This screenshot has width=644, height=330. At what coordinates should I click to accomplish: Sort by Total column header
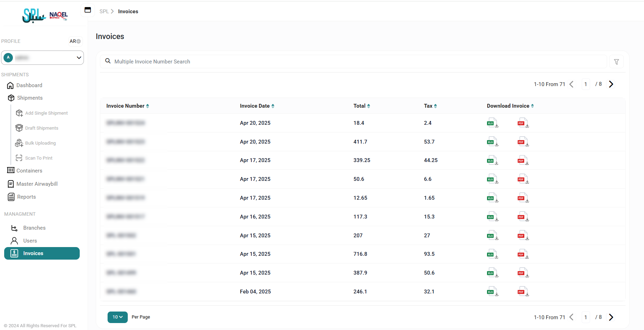[x=361, y=106]
